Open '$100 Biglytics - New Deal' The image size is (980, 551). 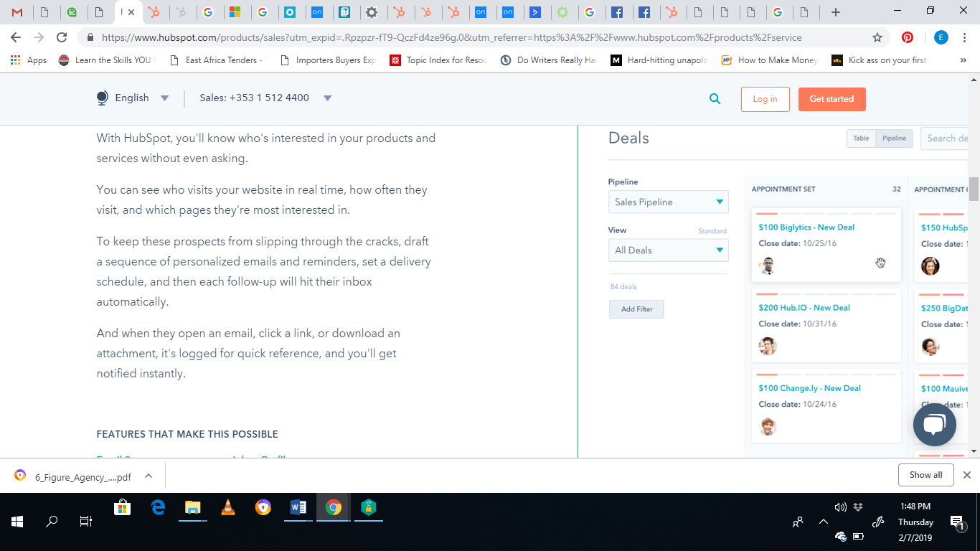click(x=806, y=227)
